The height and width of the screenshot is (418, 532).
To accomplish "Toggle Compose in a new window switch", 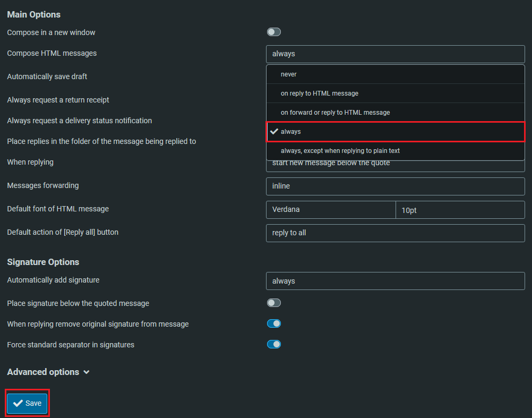I will pos(273,32).
